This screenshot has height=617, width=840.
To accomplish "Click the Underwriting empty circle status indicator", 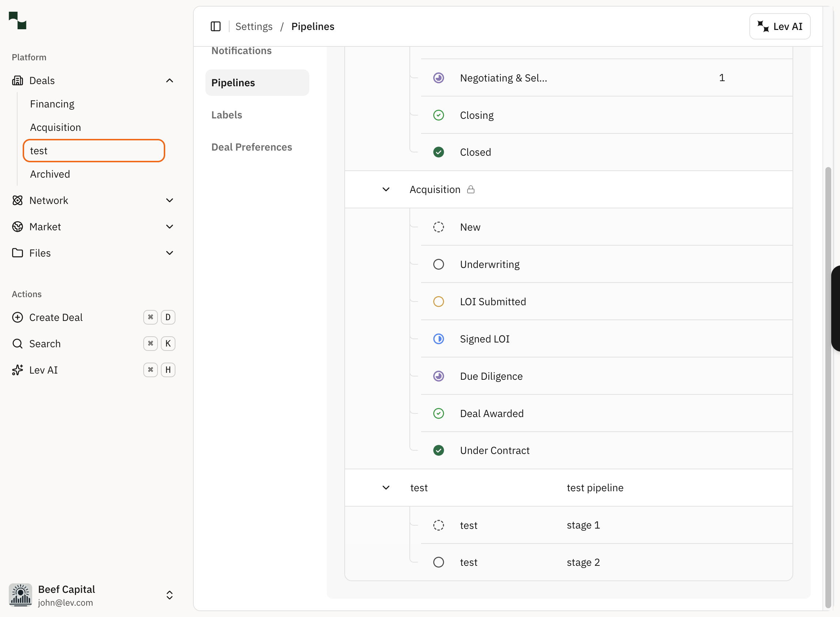I will click(x=439, y=264).
